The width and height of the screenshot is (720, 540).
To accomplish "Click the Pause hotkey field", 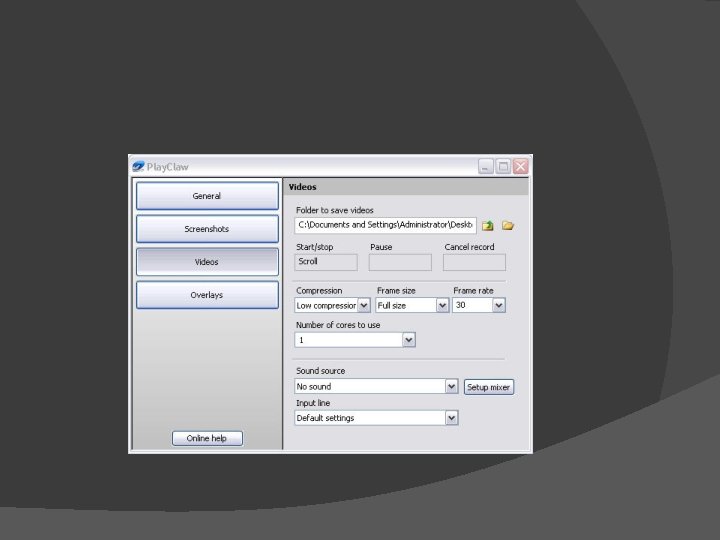I will 400,262.
